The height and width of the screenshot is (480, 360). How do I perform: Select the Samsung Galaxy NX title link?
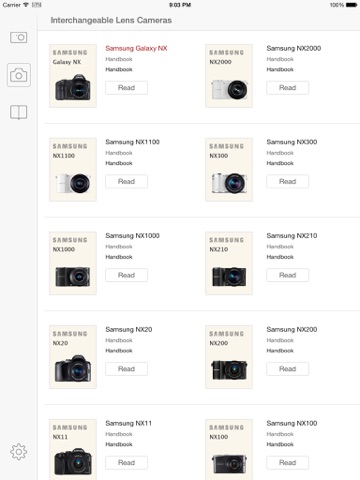click(136, 48)
